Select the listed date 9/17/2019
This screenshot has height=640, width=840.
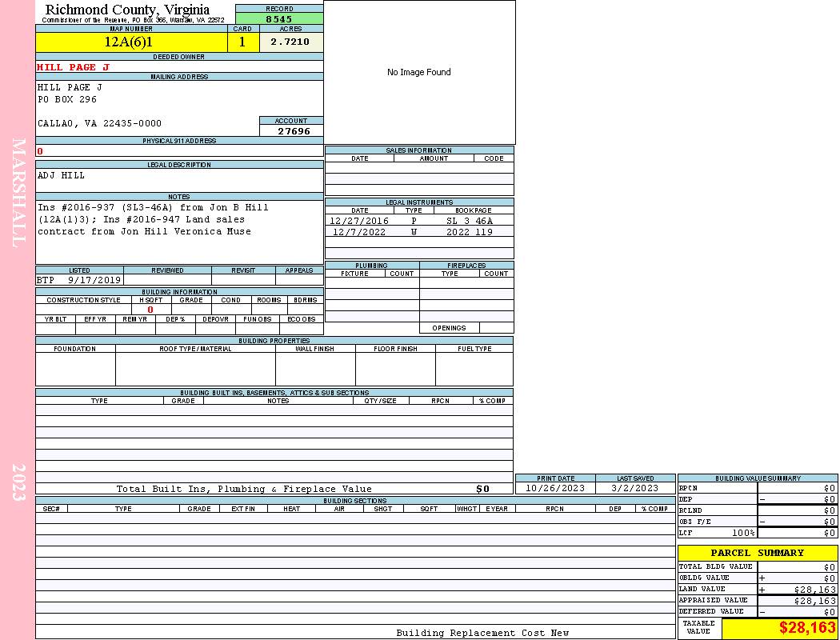[x=94, y=280]
